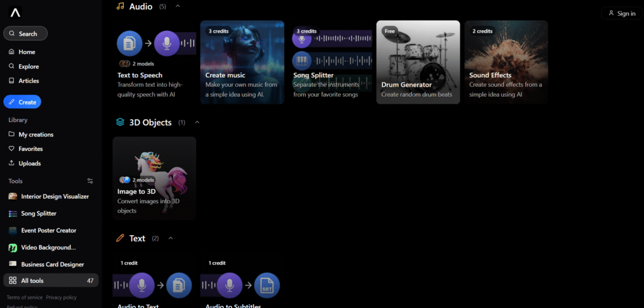
Task: Click the Home icon in sidebar
Action: [x=11, y=52]
